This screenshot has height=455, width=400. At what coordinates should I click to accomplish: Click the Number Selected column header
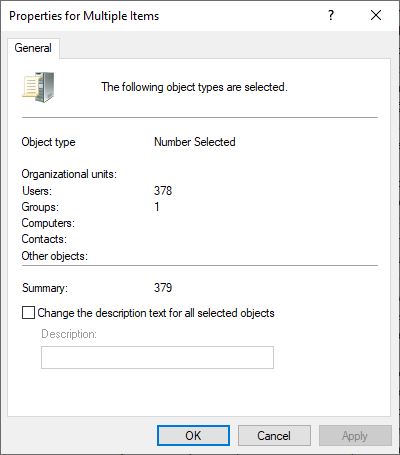pos(195,142)
